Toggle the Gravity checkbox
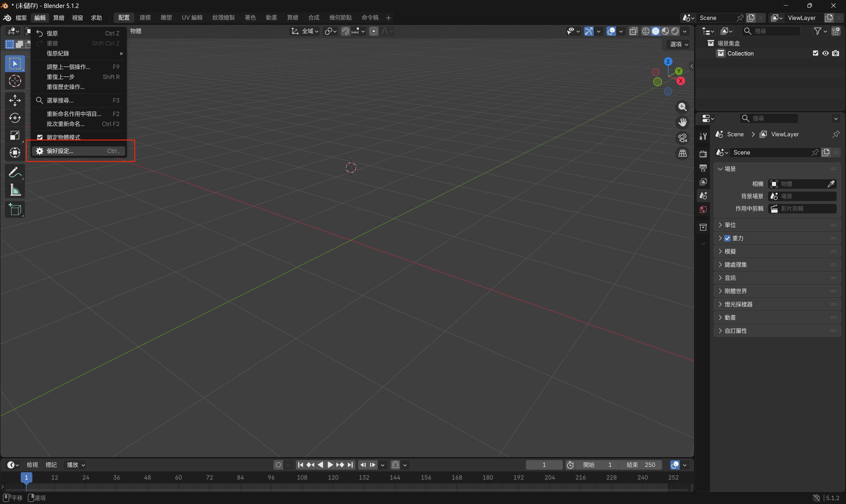The width and height of the screenshot is (846, 504). coord(727,238)
